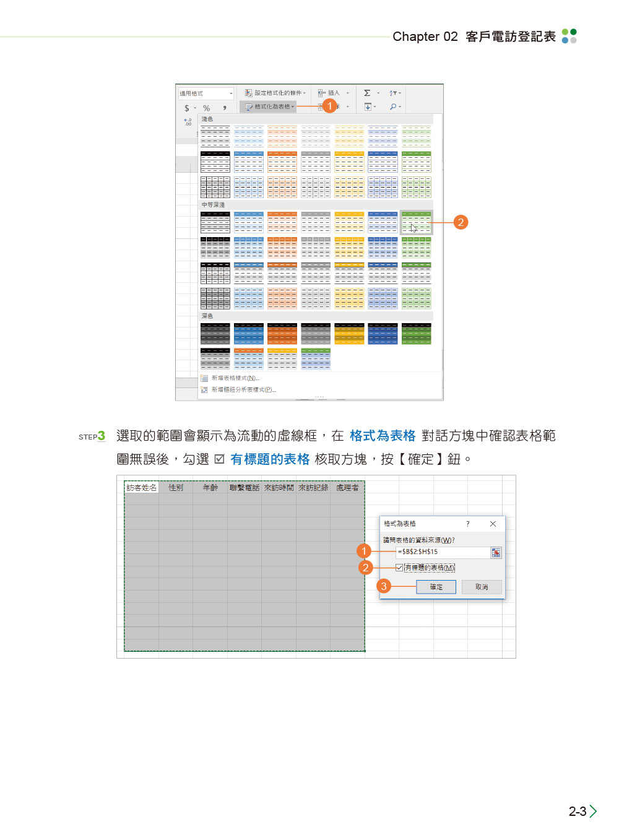Click the percent style icon
Screen dimensions: 619x840
[x=207, y=108]
